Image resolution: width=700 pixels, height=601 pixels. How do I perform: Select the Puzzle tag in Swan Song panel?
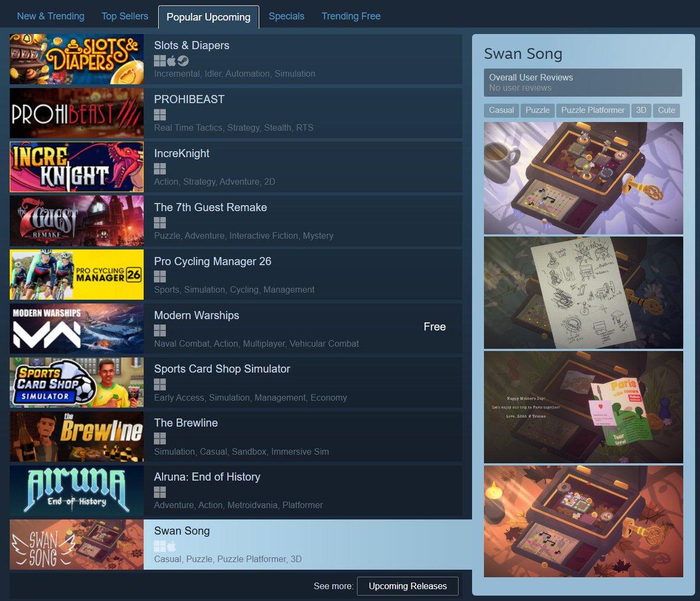(x=538, y=110)
